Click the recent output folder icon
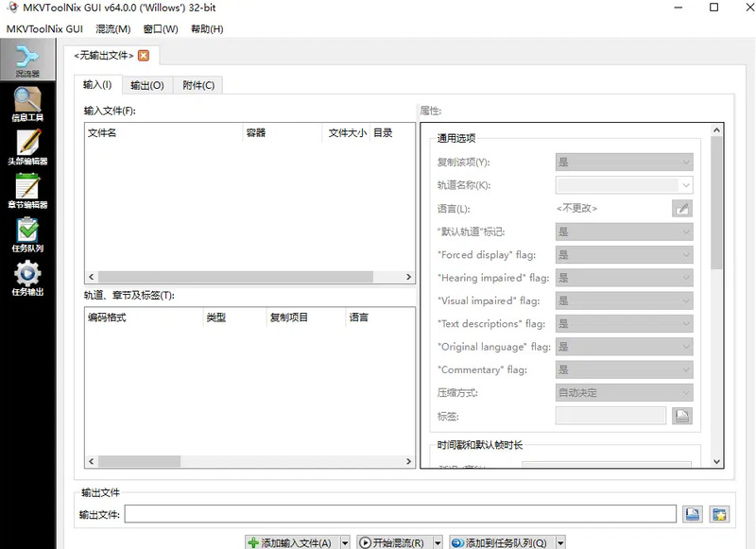Viewport: 756px width, 549px height. tap(720, 514)
